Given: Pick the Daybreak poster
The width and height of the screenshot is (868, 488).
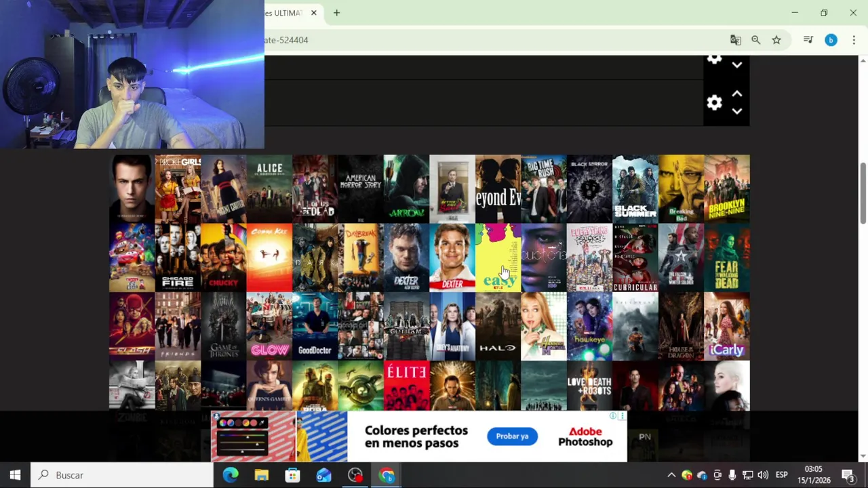Looking at the screenshot, I should tap(361, 258).
